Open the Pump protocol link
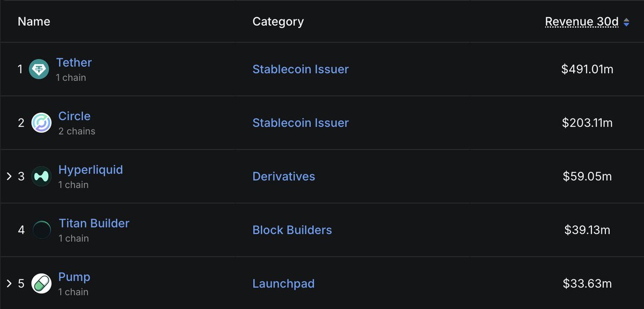The height and width of the screenshot is (309, 644). click(x=74, y=277)
